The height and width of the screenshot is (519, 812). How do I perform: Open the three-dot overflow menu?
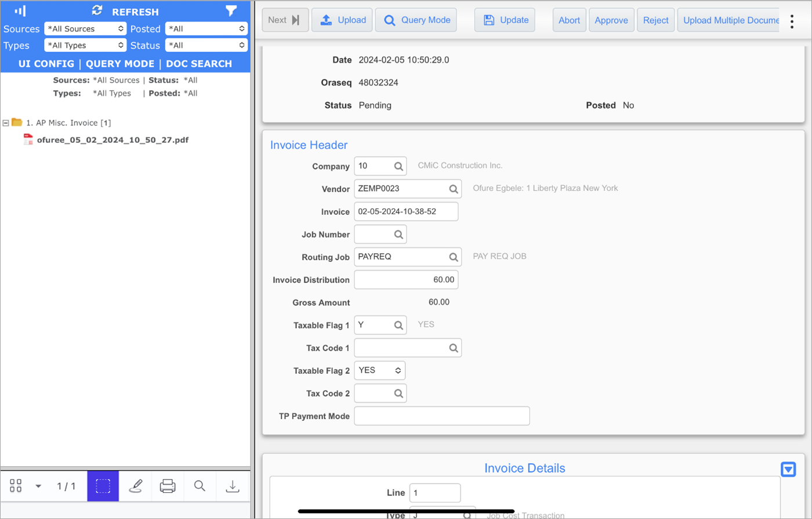click(x=791, y=21)
